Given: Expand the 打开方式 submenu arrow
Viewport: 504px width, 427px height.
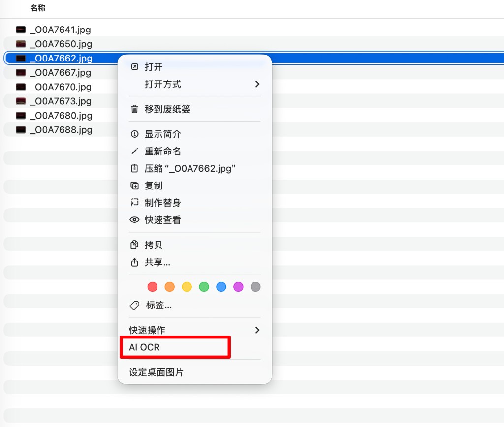Looking at the screenshot, I should coord(257,84).
